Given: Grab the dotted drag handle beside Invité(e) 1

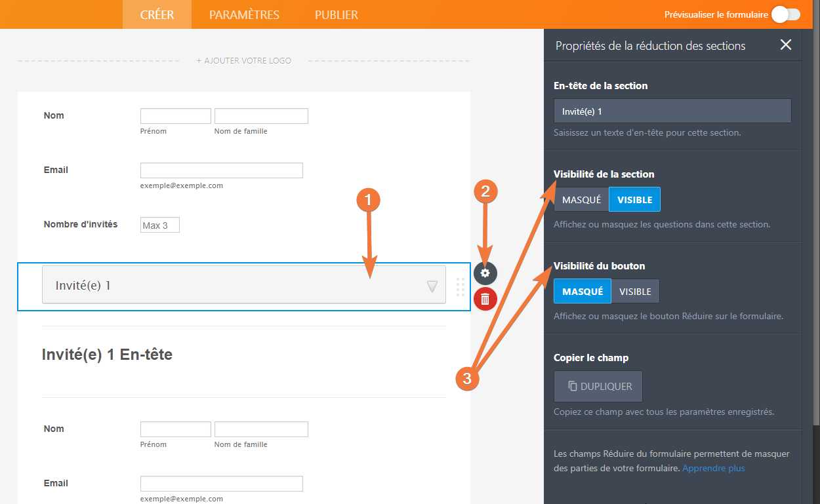Looking at the screenshot, I should (460, 286).
